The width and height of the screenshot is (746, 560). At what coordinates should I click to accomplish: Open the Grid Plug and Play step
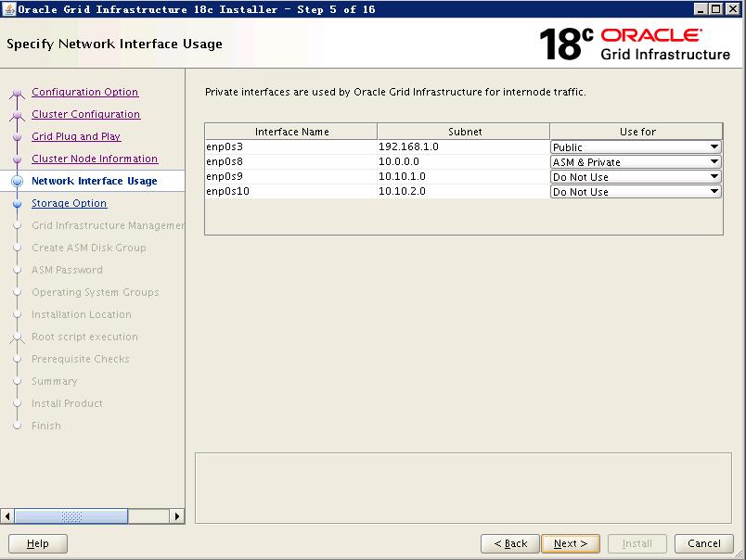click(x=76, y=137)
